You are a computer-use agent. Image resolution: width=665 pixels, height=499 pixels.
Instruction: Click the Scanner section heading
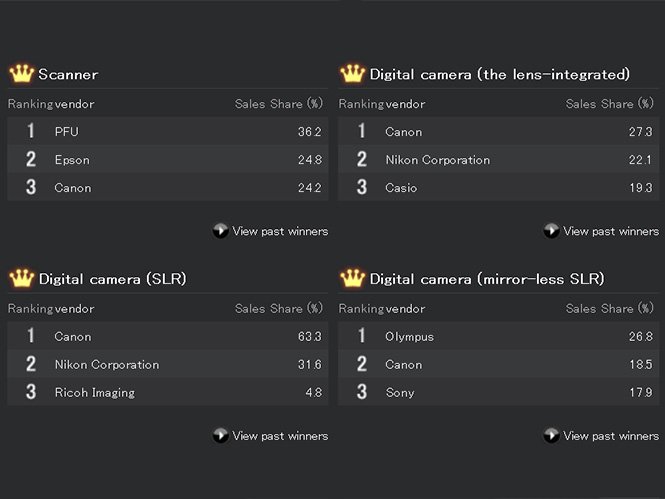tap(68, 75)
